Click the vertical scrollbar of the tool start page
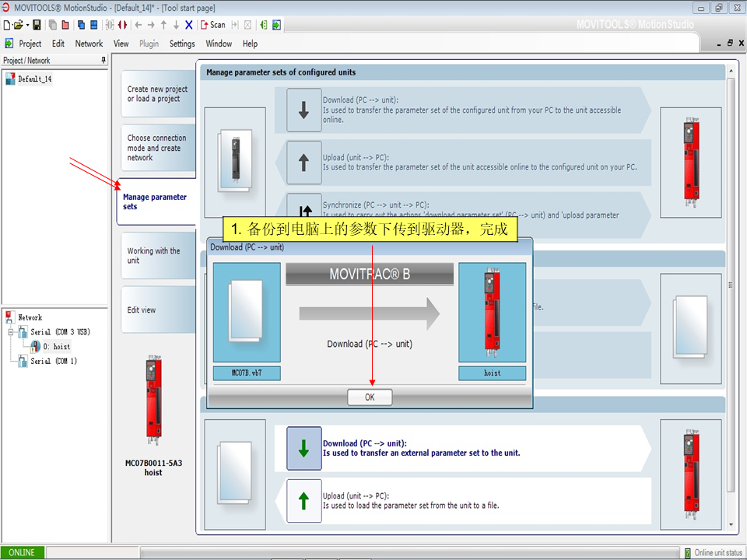 731,296
